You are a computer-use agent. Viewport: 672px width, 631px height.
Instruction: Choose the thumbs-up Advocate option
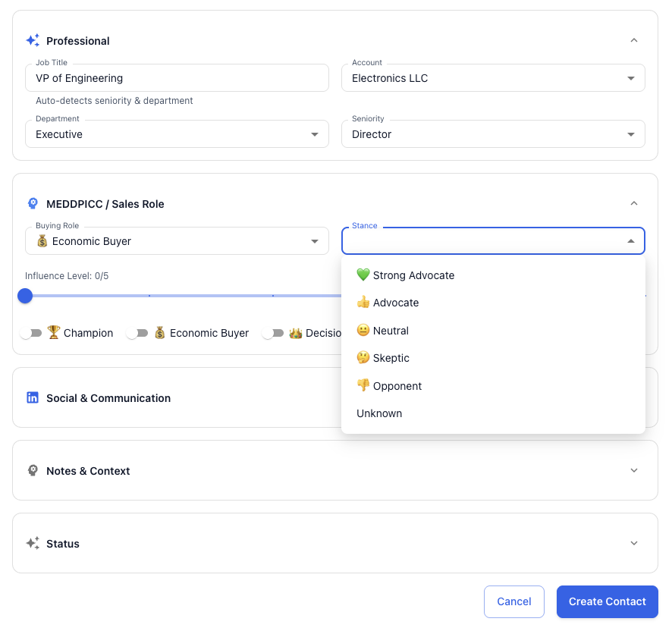(x=388, y=303)
